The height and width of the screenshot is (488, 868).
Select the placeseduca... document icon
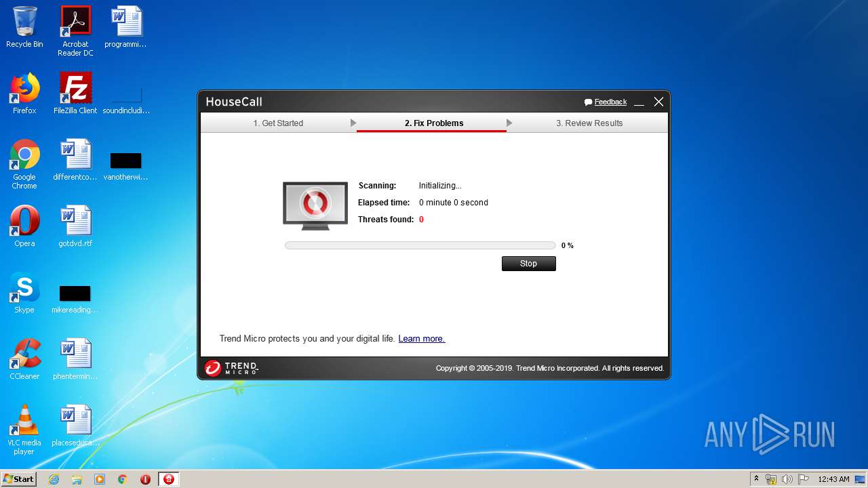pyautogui.click(x=75, y=426)
